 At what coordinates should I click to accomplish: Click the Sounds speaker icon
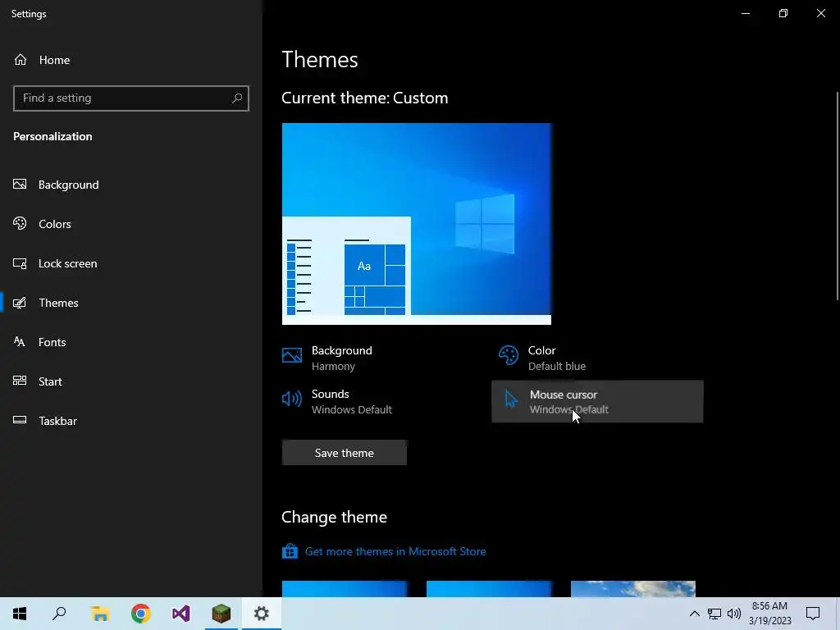[292, 399]
